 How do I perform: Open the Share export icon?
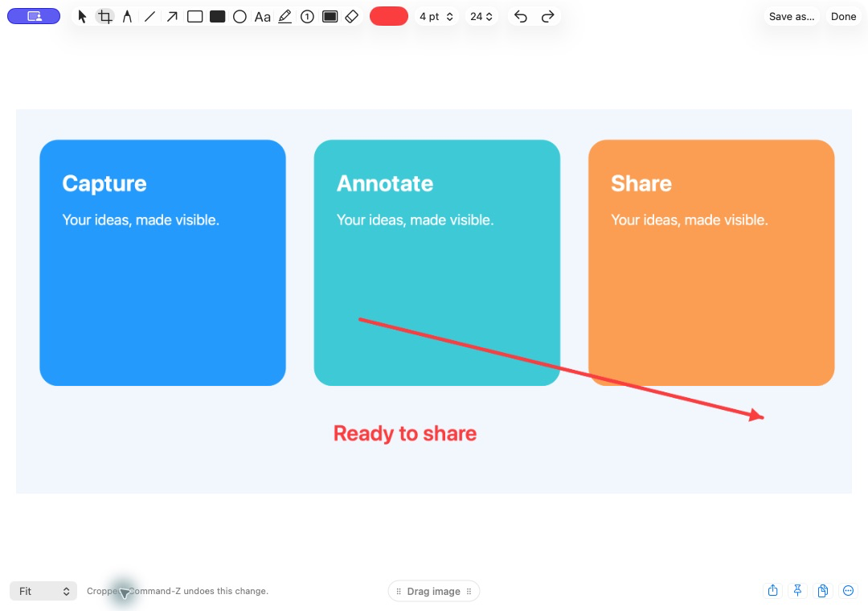tap(773, 591)
